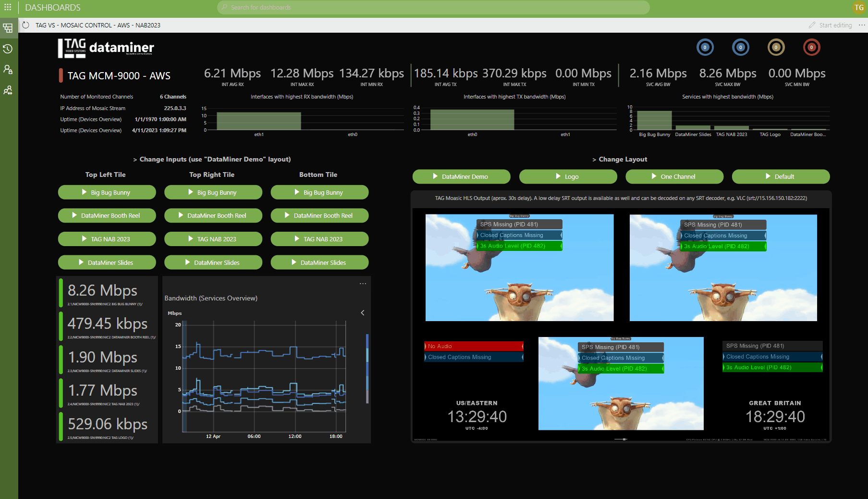Open the three-dot menu beside Start editing

coord(862,25)
